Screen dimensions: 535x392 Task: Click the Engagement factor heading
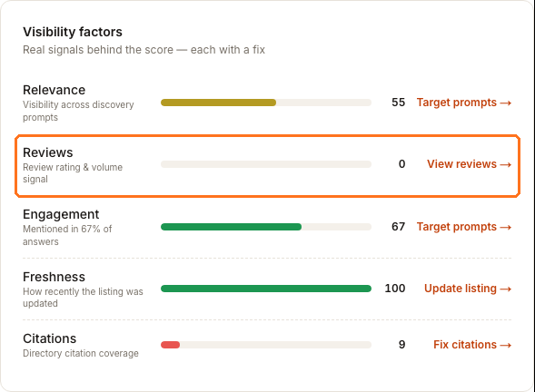click(61, 214)
